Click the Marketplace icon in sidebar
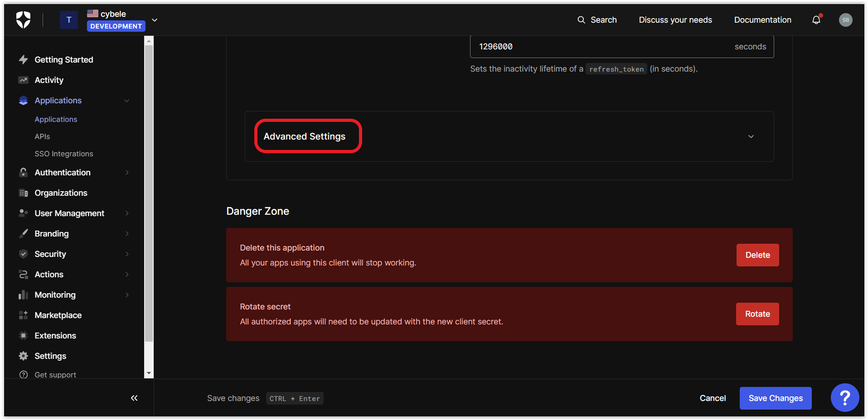The width and height of the screenshot is (868, 420). (24, 315)
